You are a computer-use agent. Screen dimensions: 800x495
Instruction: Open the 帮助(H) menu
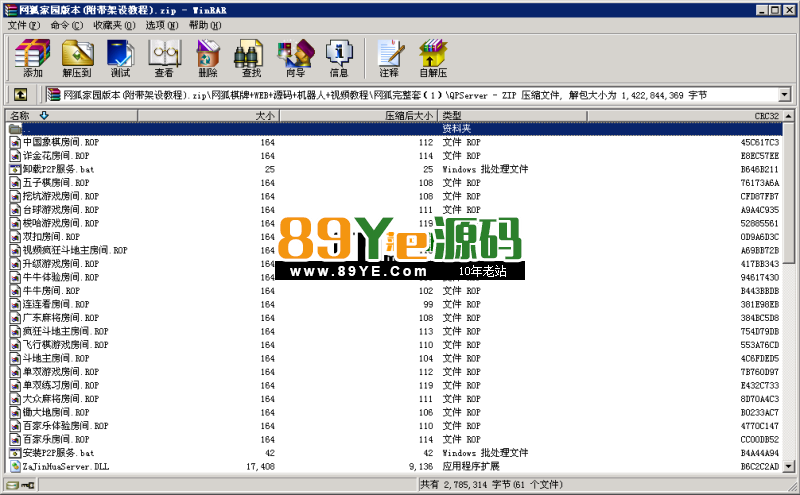(x=205, y=25)
